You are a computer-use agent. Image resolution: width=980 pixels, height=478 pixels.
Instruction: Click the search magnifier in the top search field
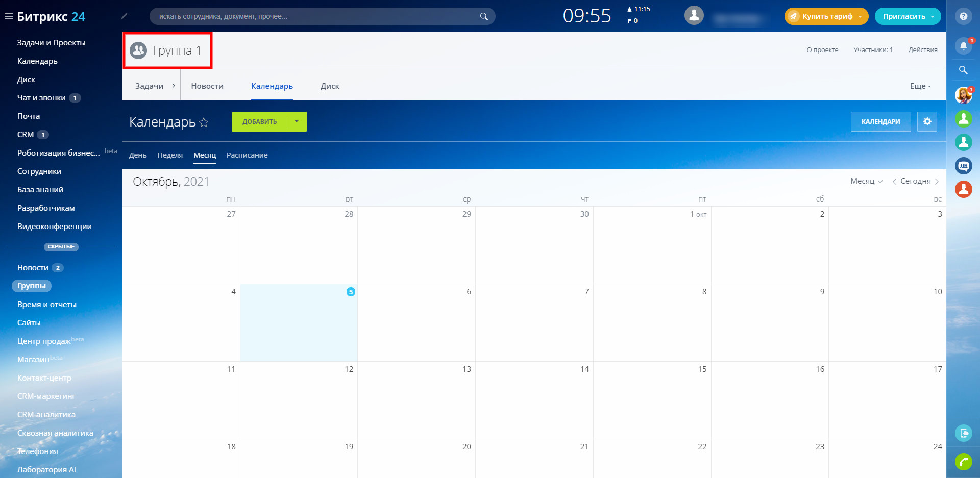pos(484,16)
